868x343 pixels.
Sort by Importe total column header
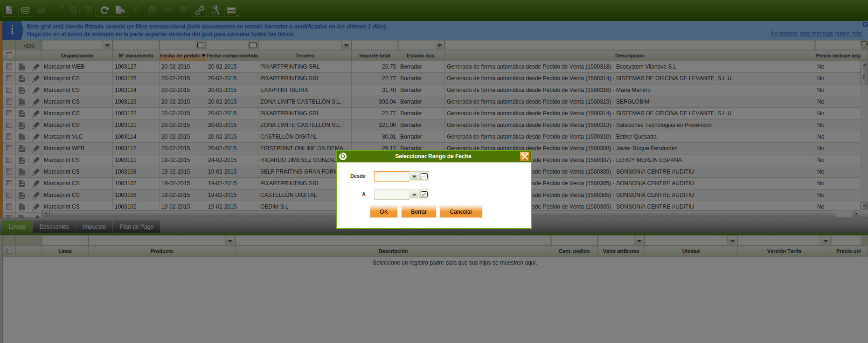point(375,56)
